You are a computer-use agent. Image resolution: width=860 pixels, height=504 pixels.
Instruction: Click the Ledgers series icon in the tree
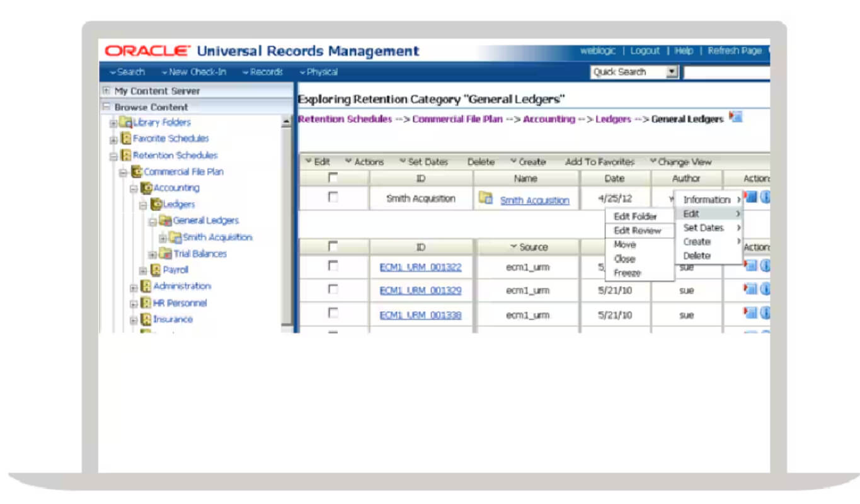pos(157,204)
